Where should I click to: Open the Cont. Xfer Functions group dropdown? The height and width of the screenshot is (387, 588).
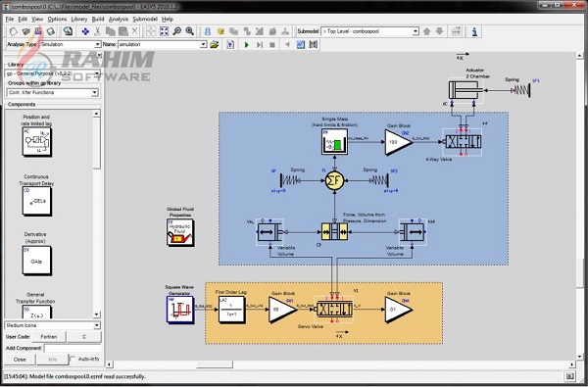[52, 92]
